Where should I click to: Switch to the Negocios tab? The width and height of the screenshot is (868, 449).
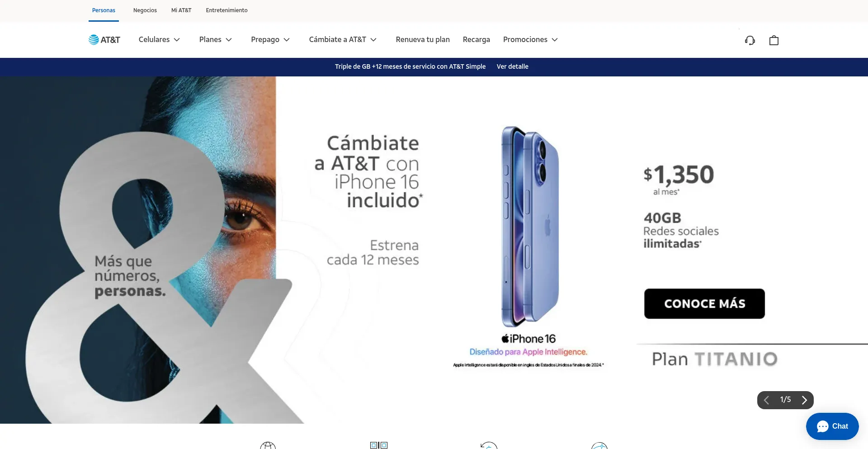point(145,10)
